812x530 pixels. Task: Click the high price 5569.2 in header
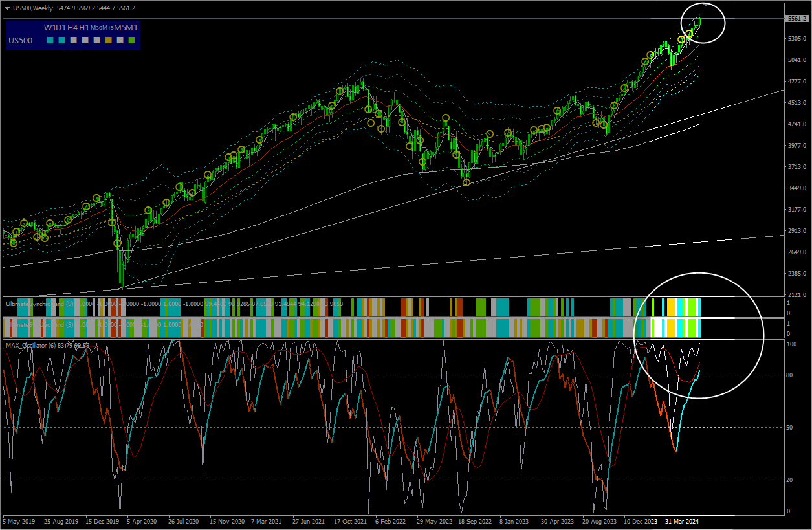[x=86, y=8]
